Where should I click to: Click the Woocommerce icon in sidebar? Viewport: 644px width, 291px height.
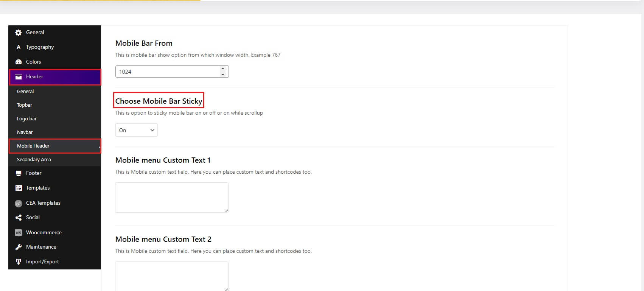[18, 233]
